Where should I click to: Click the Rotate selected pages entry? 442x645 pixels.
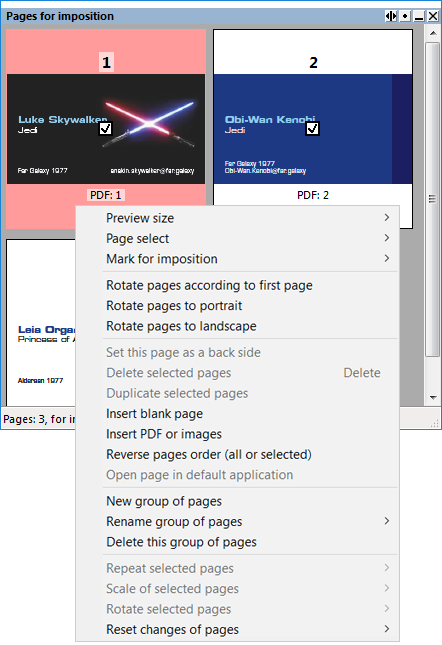click(238, 609)
